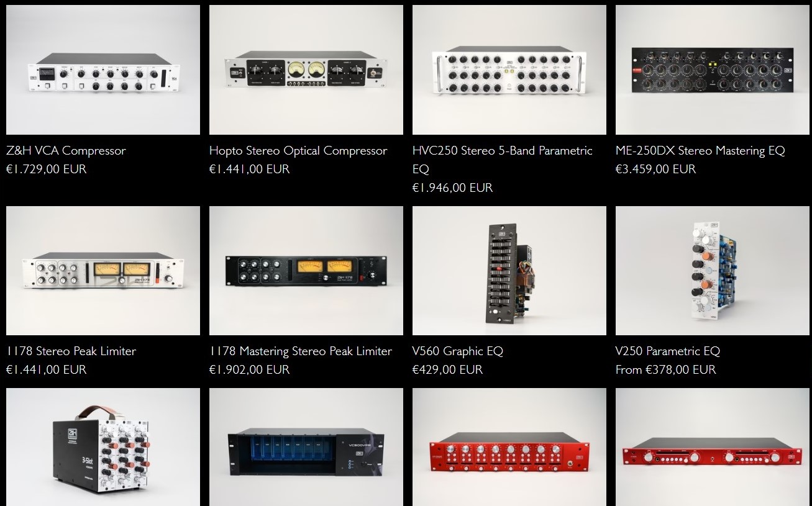
Task: Click the Hopto Stereo Optical Compressor photo
Action: pyautogui.click(x=306, y=70)
